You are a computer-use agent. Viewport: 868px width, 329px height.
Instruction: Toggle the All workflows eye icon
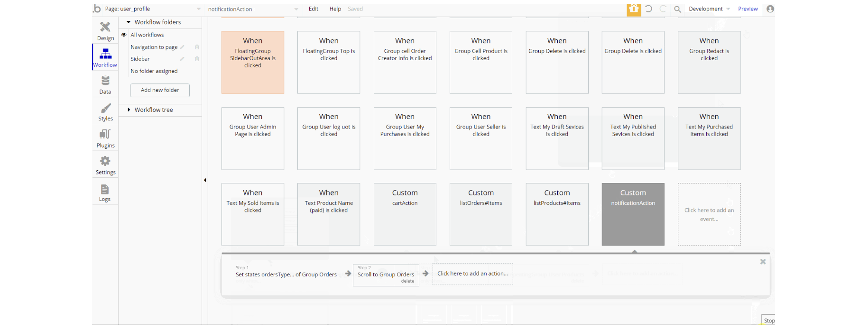point(124,35)
